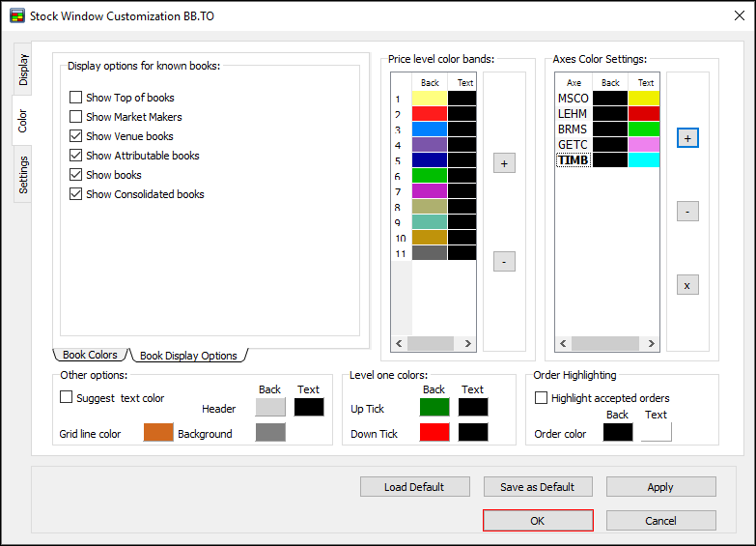Open the Settings side tab
Screen dimensions: 756x546
coord(23,175)
